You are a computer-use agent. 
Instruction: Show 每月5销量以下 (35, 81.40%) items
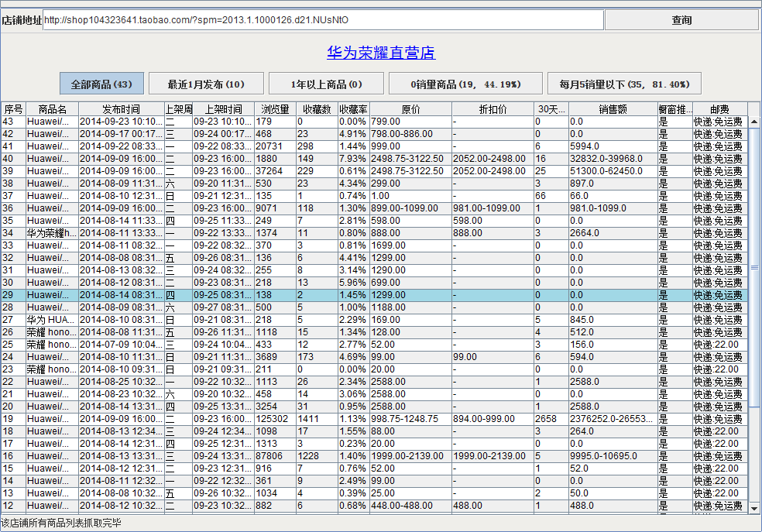tap(624, 84)
